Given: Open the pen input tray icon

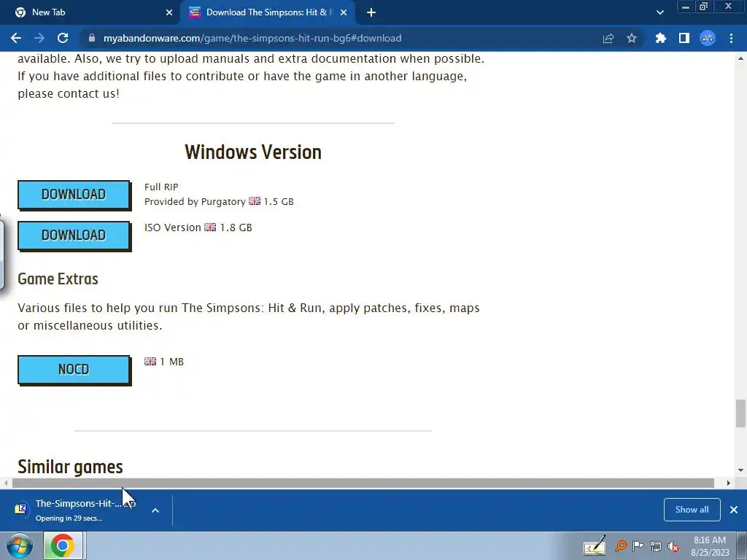Looking at the screenshot, I should [595, 545].
